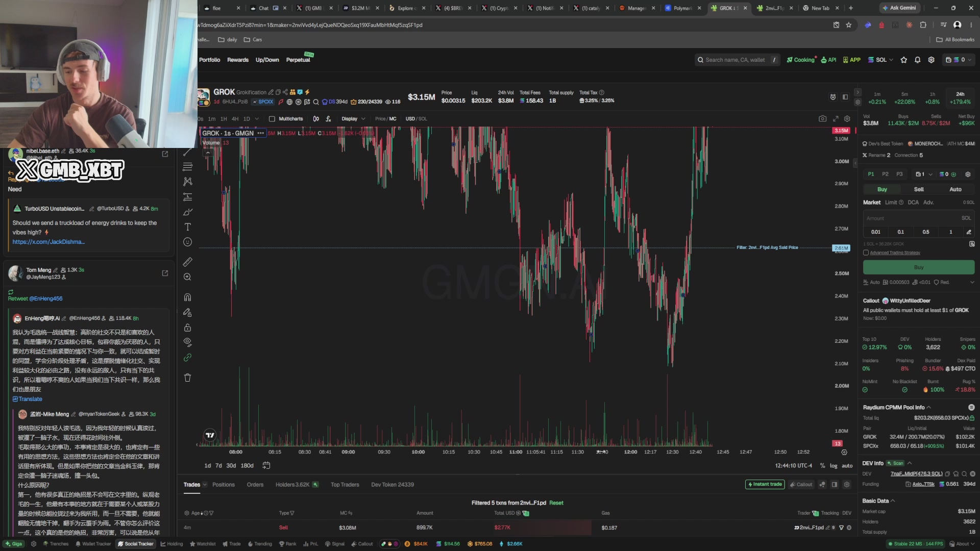Choose the pattern drawing tool

point(187,182)
